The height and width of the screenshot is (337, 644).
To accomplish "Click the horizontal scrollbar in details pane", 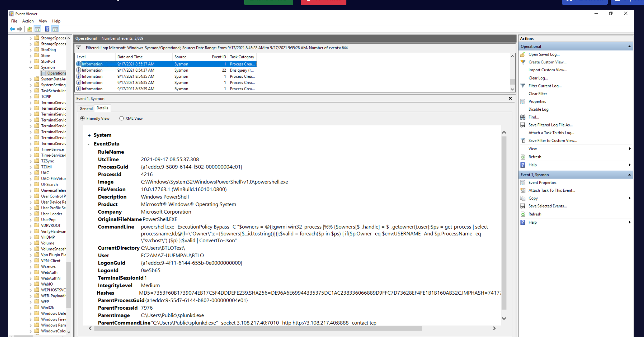I will coord(258,328).
